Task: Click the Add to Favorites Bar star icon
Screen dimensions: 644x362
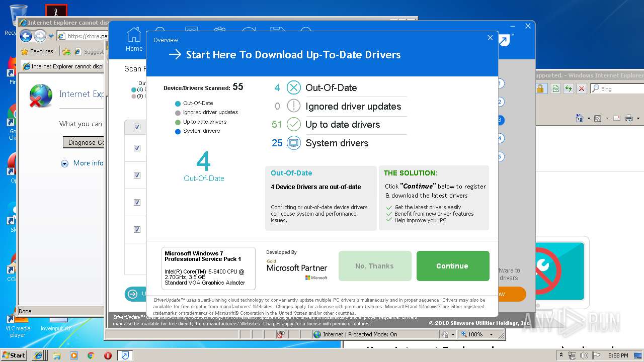Action: click(x=66, y=51)
